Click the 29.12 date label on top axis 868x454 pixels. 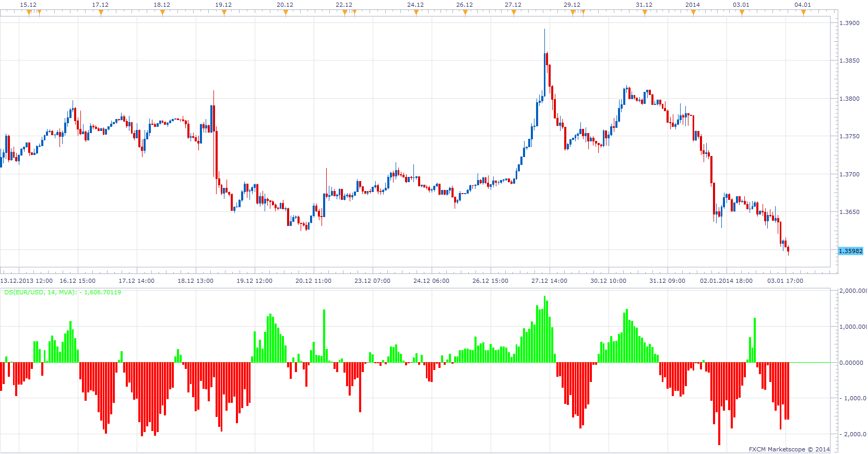[x=572, y=5]
